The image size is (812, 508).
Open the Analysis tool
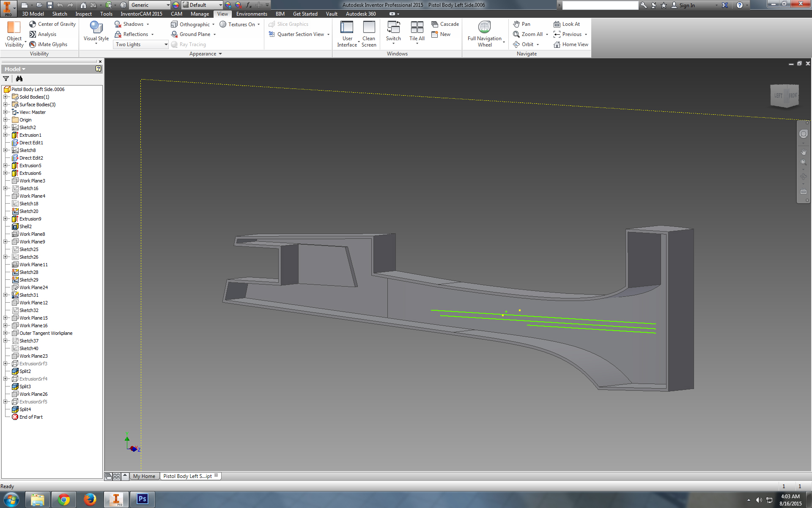(x=43, y=34)
